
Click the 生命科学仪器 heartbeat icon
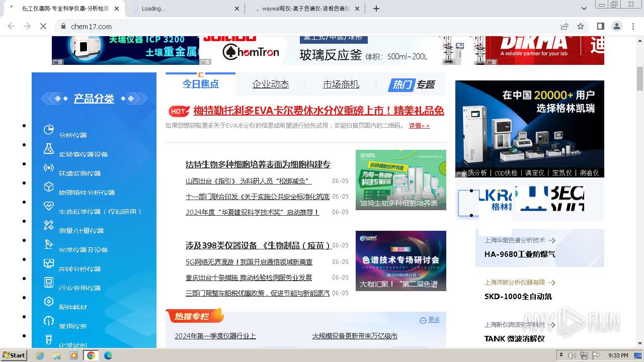point(49,206)
